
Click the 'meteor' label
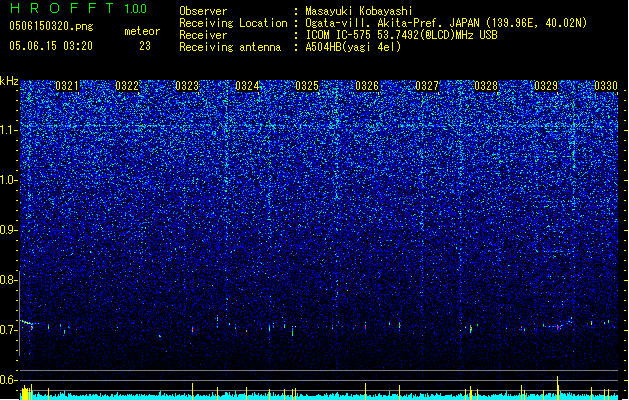pyautogui.click(x=142, y=31)
